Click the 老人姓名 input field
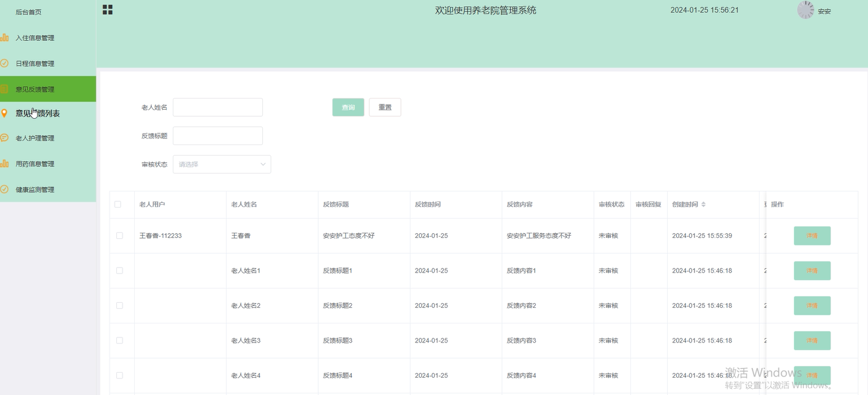 pyautogui.click(x=218, y=107)
